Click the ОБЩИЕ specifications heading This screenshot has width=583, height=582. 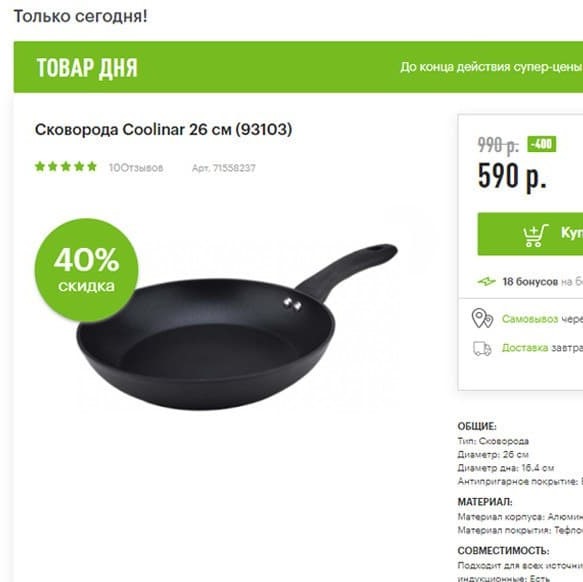point(477,426)
